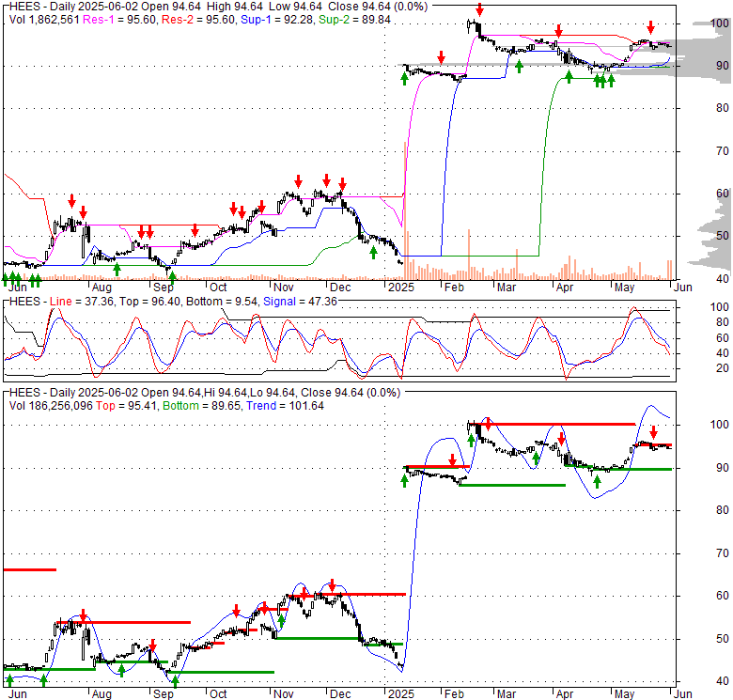Click red sell arrow near late May, bottom chart
733x700 pixels.
click(653, 432)
